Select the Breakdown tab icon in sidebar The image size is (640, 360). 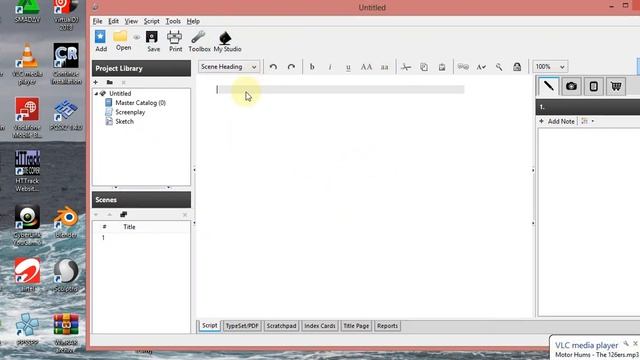tap(593, 87)
